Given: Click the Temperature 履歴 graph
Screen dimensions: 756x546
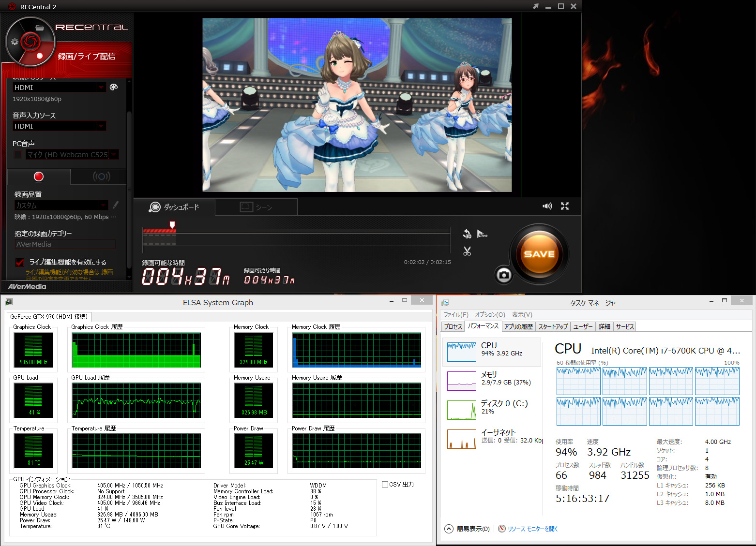Looking at the screenshot, I should pyautogui.click(x=136, y=451).
